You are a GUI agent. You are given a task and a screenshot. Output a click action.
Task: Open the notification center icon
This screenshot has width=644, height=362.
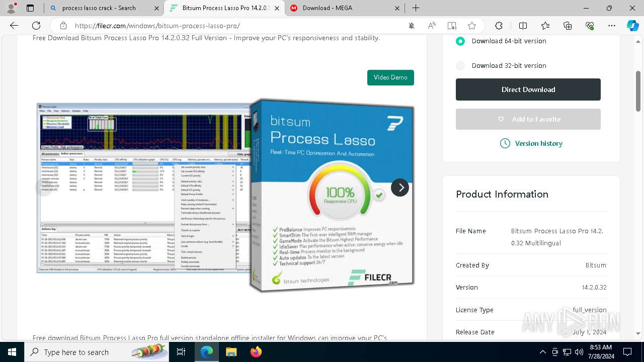[x=627, y=352]
